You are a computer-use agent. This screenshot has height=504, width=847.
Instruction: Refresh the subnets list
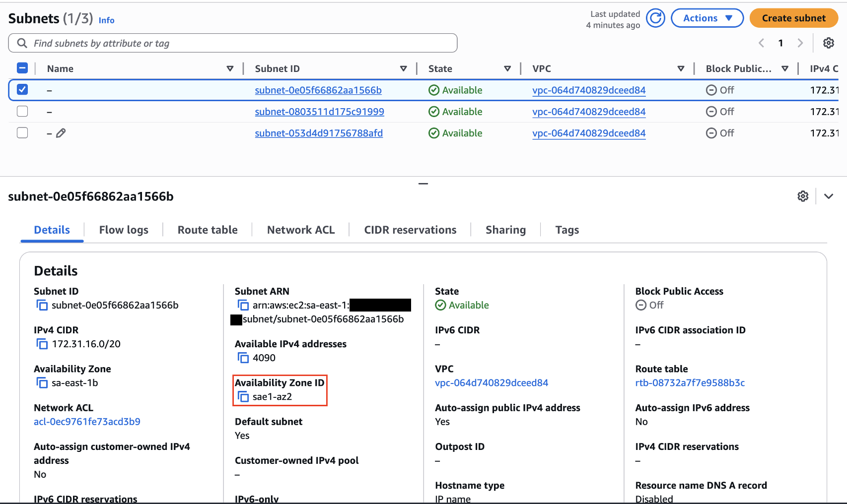tap(655, 18)
